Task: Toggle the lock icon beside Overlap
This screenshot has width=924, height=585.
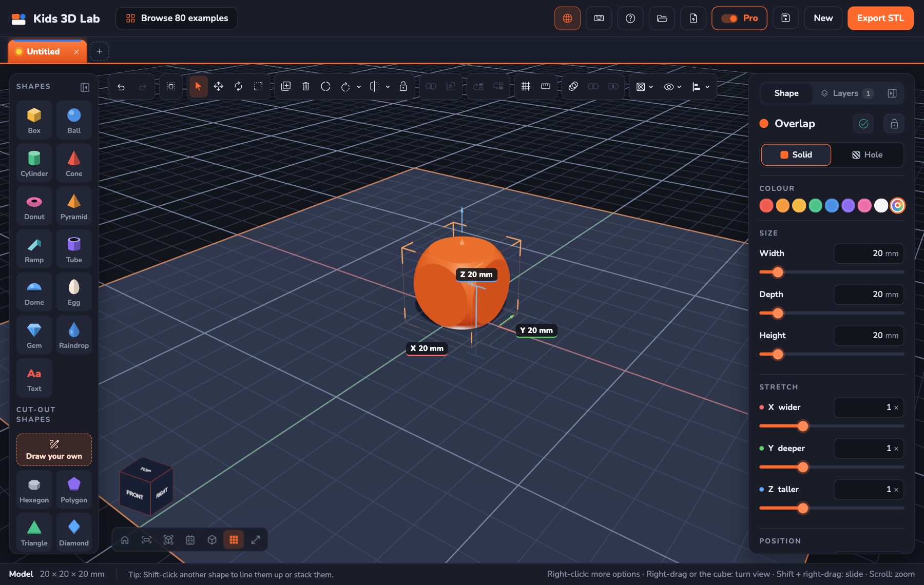Action: pos(894,124)
